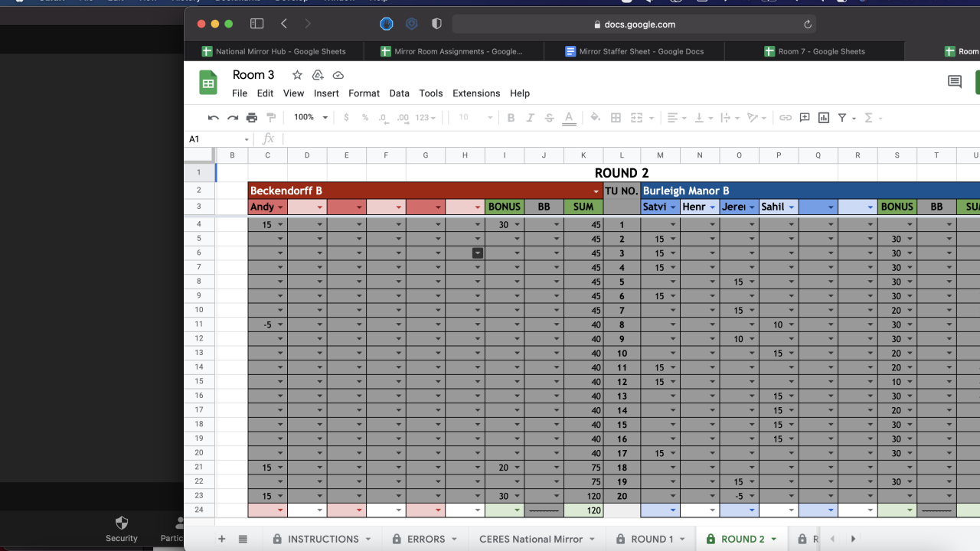Switch to Room 7 browser tab

pyautogui.click(x=814, y=51)
